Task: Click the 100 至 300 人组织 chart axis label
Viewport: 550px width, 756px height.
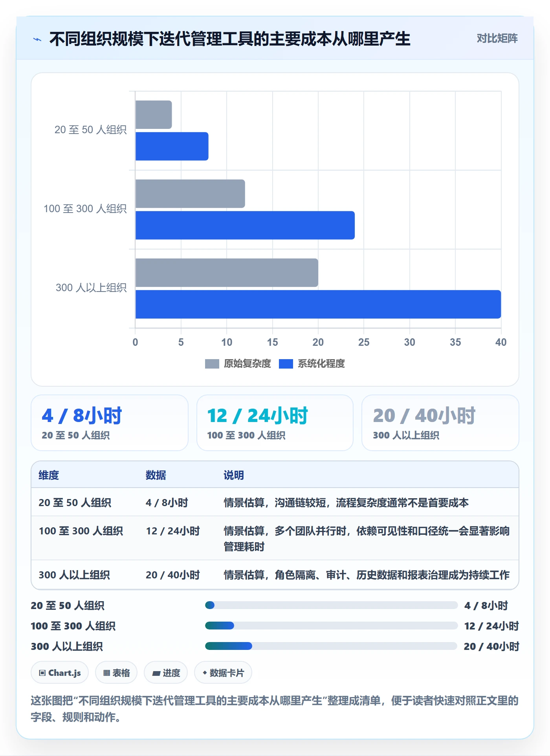Action: point(85,209)
